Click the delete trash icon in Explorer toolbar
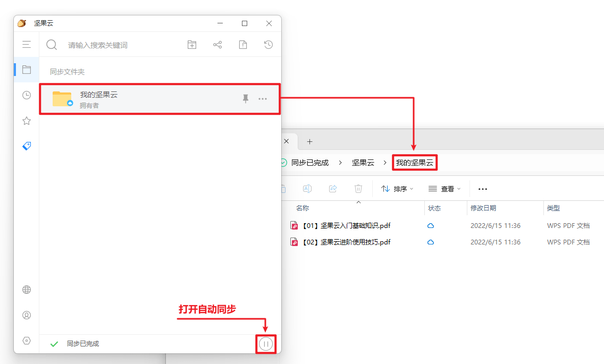Screen dimensions: 604x364 [358, 189]
